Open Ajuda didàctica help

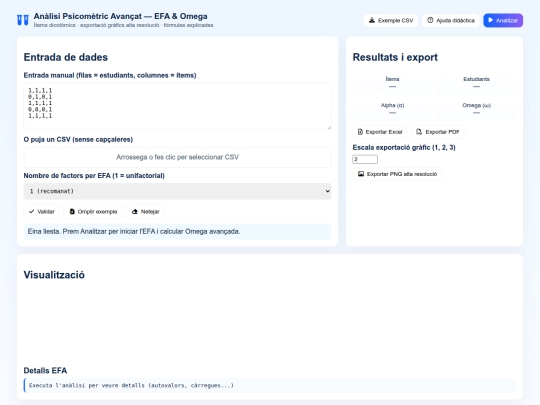click(451, 20)
